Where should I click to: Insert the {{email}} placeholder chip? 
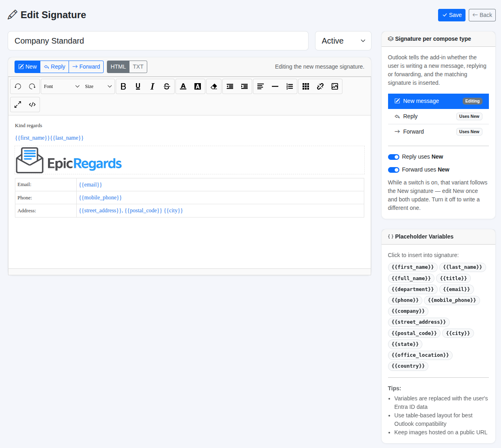pyautogui.click(x=457, y=289)
